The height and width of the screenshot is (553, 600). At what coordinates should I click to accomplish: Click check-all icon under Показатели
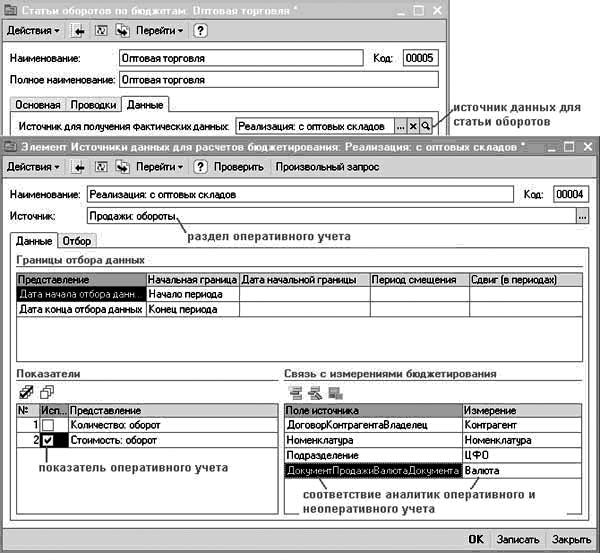pos(26,392)
